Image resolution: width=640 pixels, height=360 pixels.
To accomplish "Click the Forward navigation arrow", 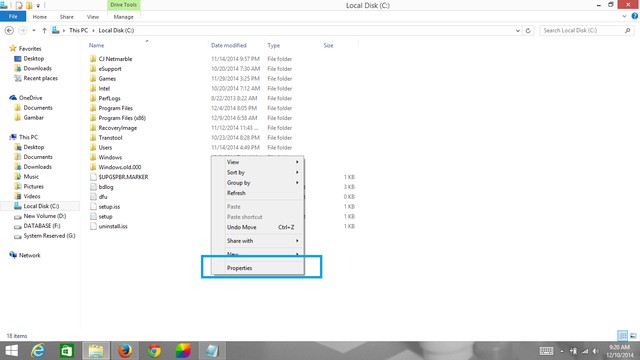I will 22,30.
